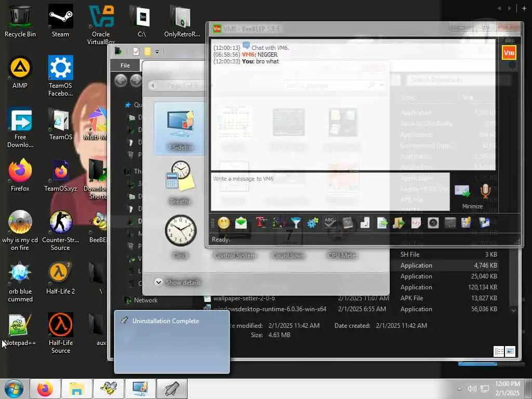The image size is (532, 399).
Task: Open Steam desktop shortcut
Action: 60,21
